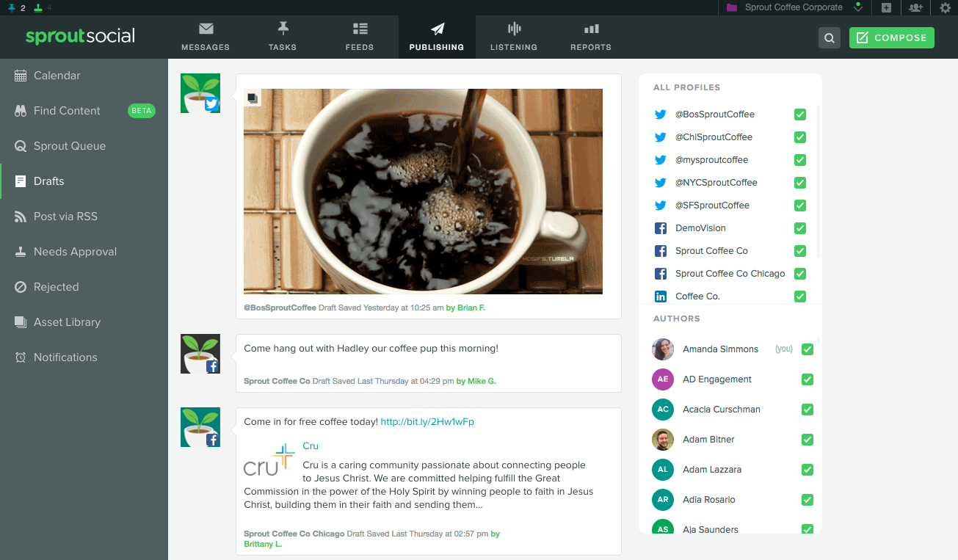Screen dimensions: 958x560
Task: Uncheck the Sprout Coffee Co profile
Action: 800,251
